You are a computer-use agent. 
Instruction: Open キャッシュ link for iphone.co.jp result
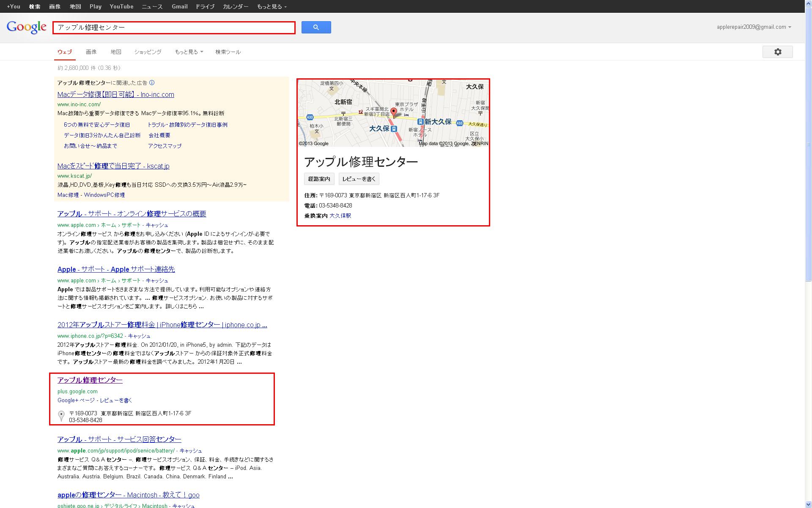pyautogui.click(x=139, y=336)
